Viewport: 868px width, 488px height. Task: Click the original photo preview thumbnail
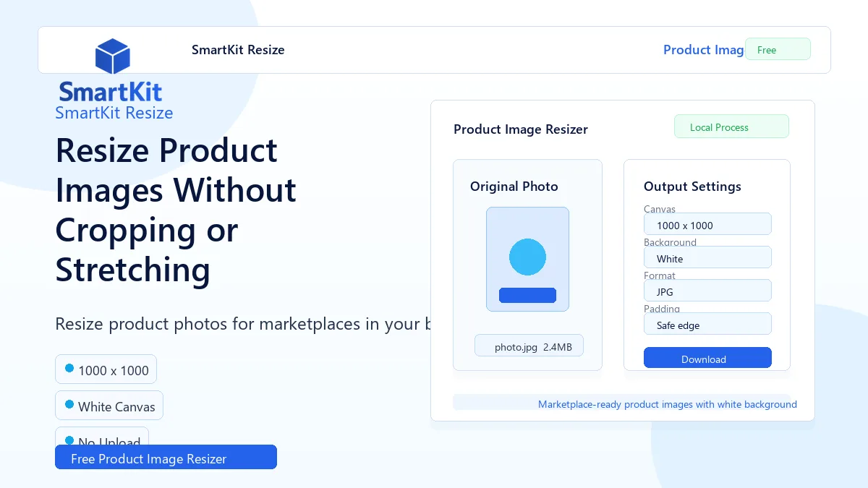(x=527, y=260)
